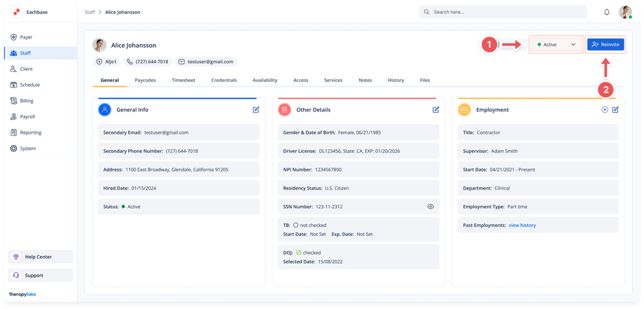Open the view history link
Viewport: 644px width, 309px height.
click(522, 225)
